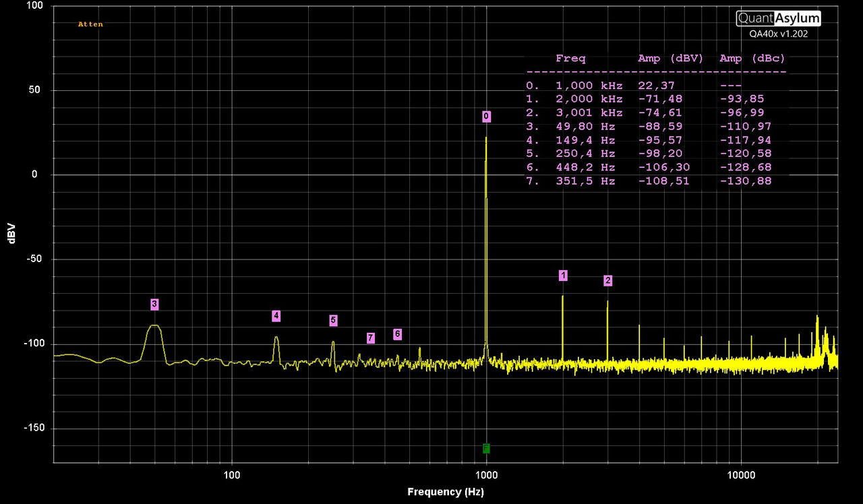Click the Amp (dBV) column header

tap(670, 59)
